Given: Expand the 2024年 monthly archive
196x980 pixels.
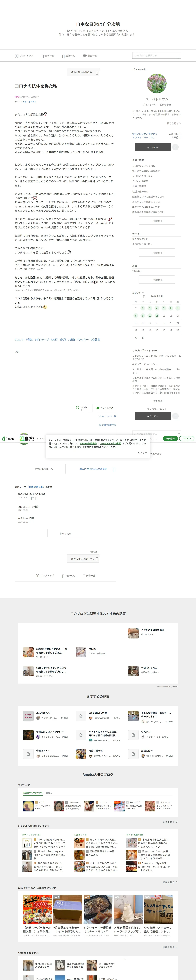Looking at the screenshot, I should (x=137, y=271).
